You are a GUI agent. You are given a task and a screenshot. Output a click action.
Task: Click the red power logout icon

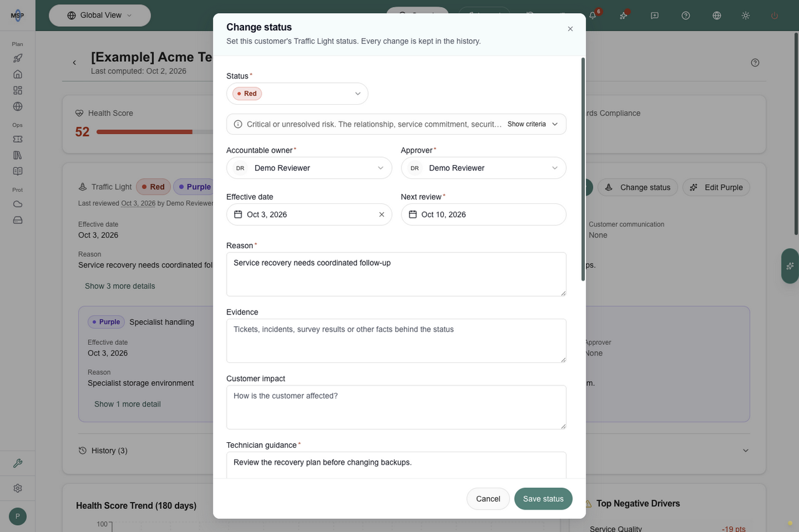[775, 16]
